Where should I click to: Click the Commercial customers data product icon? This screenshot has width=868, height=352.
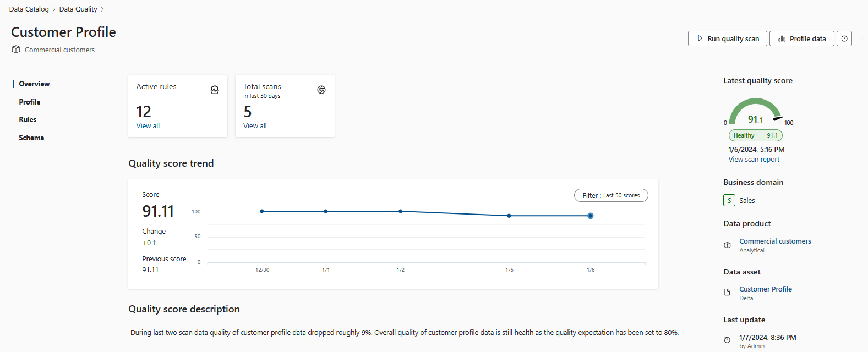(x=727, y=245)
